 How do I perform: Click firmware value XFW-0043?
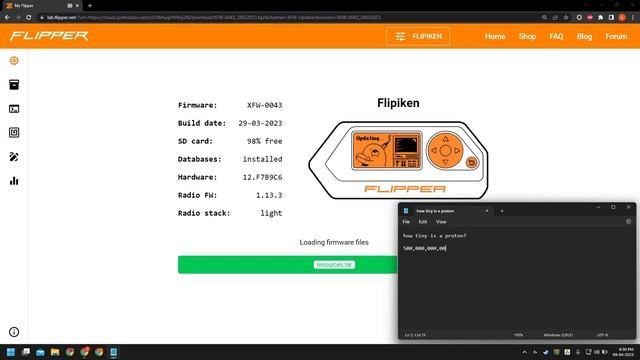pos(264,105)
